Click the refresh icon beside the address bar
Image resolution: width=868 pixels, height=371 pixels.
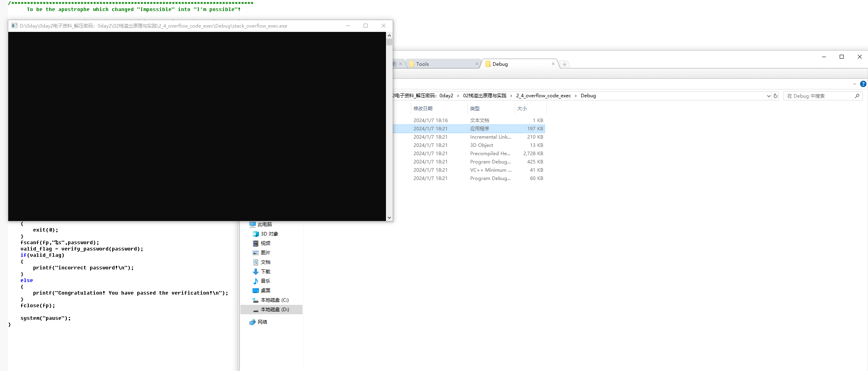pos(775,96)
